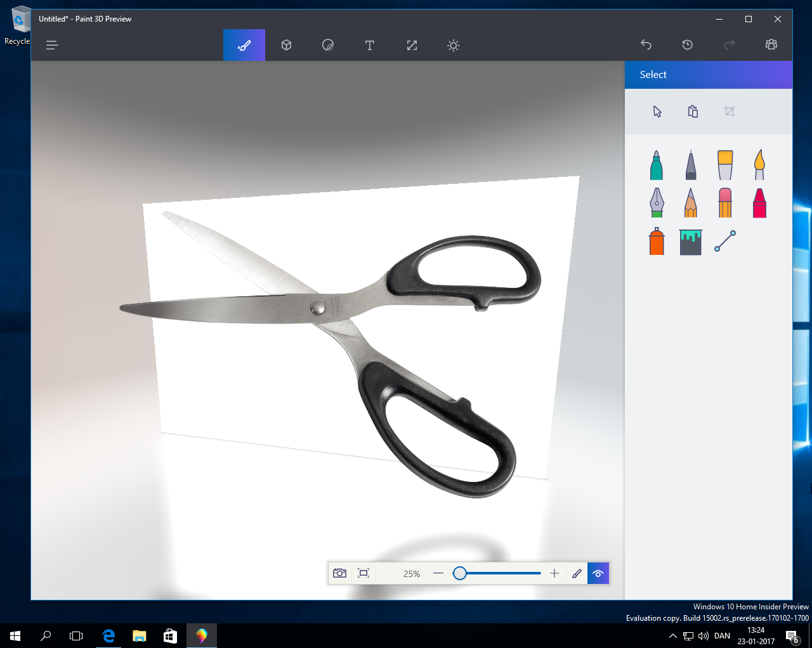Viewport: 812px width, 648px height.
Task: Pick the Watercolor brush tool
Action: (759, 165)
